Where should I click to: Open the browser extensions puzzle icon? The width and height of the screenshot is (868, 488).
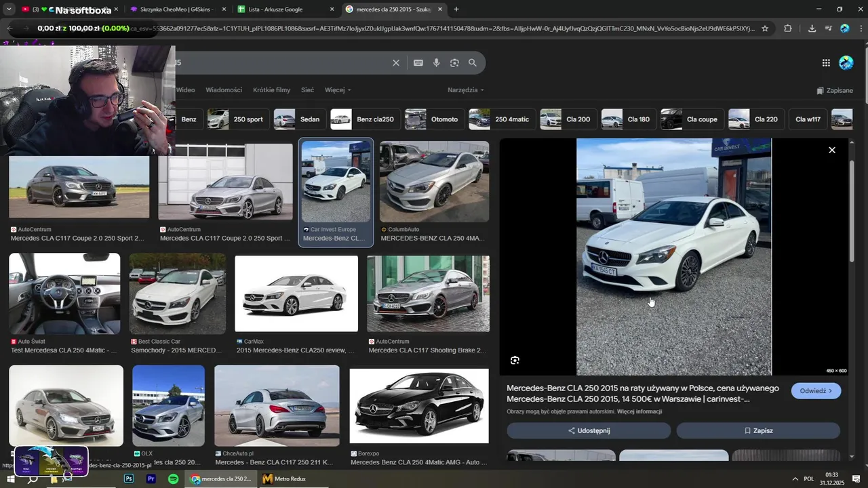tap(787, 28)
